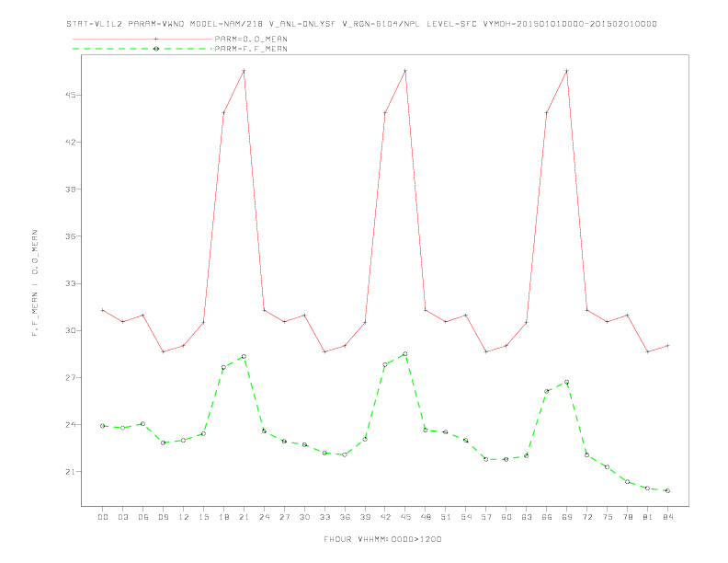
Task: Select the PARM=F.F_MEAN legend label
Action: pos(251,49)
